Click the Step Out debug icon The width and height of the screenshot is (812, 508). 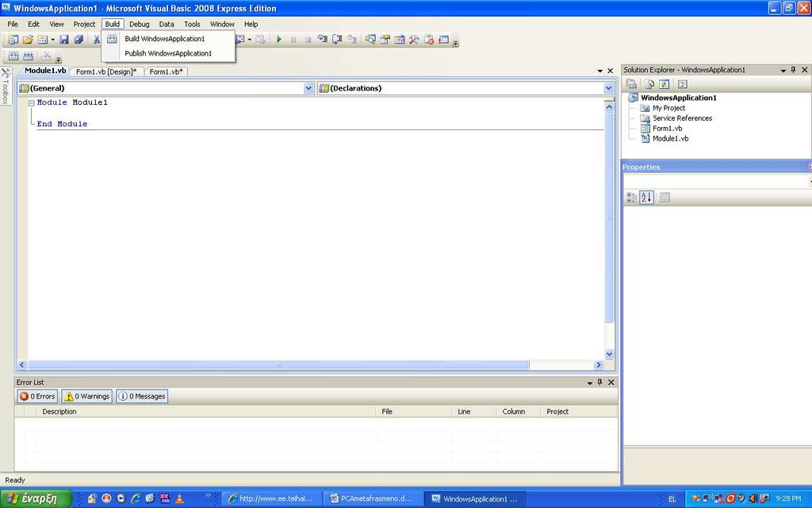point(351,40)
